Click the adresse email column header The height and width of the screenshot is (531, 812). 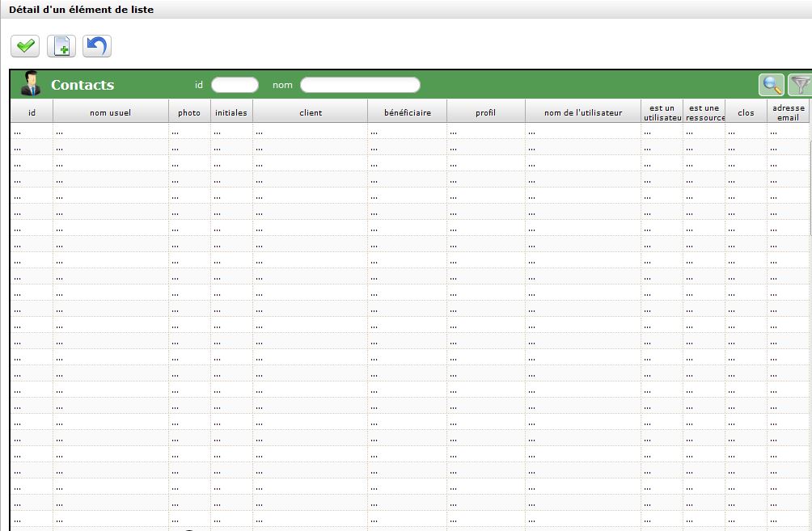788,112
